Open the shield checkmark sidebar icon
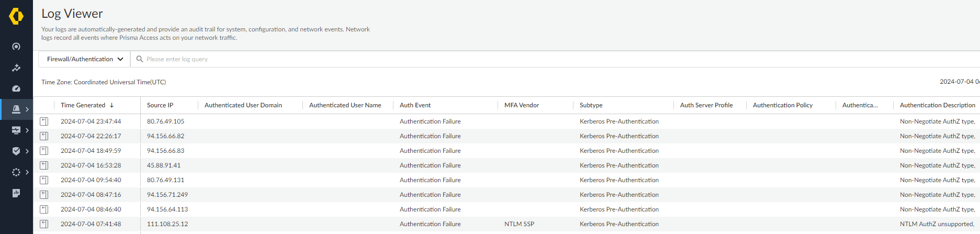980x234 pixels. 16,151
